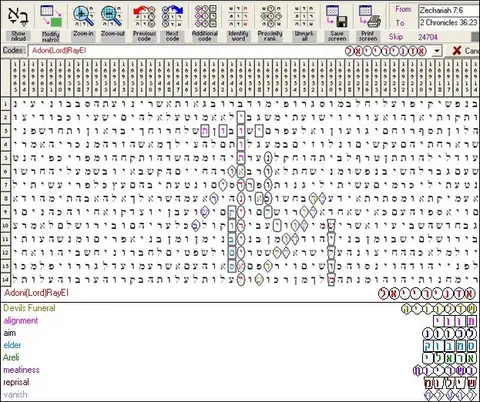The image size is (480, 402).
Task: Click the From field showing Zechariah 7:6
Action: pyautogui.click(x=449, y=10)
